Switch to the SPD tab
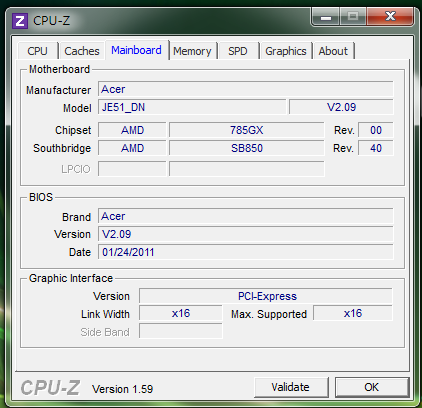This screenshot has width=422, height=408. 238,51
